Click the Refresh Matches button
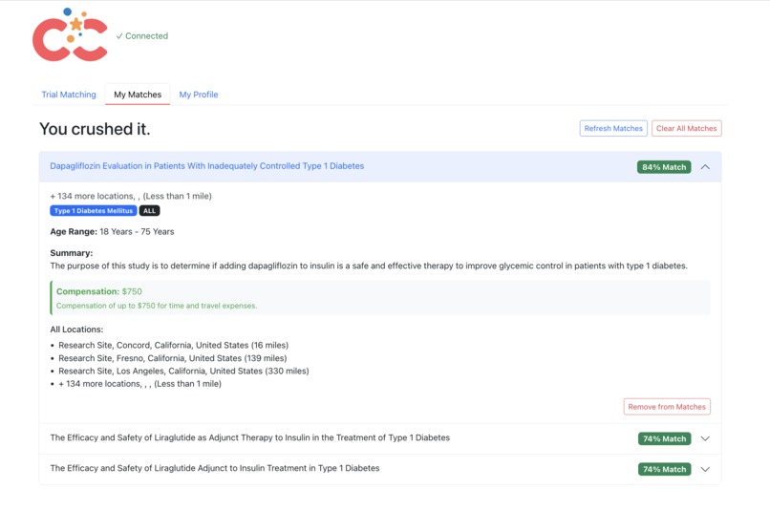Screen dimensions: 770x532 pyautogui.click(x=613, y=129)
